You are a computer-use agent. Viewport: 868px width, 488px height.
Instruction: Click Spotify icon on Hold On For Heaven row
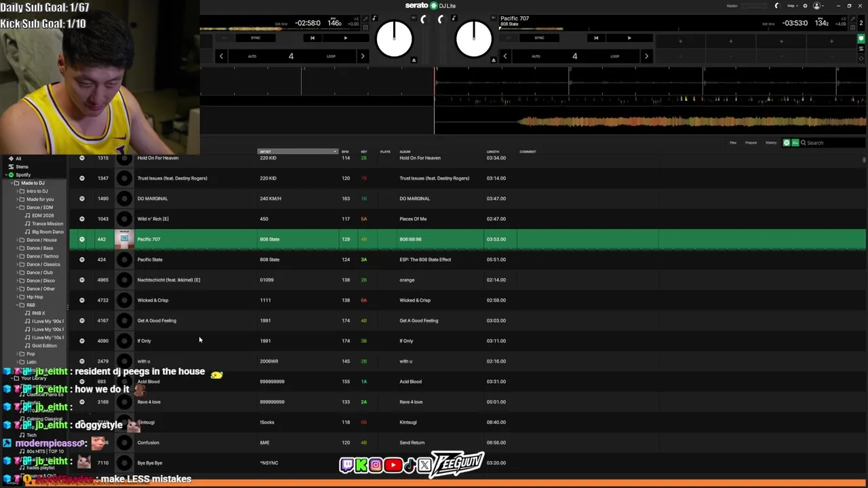click(82, 158)
